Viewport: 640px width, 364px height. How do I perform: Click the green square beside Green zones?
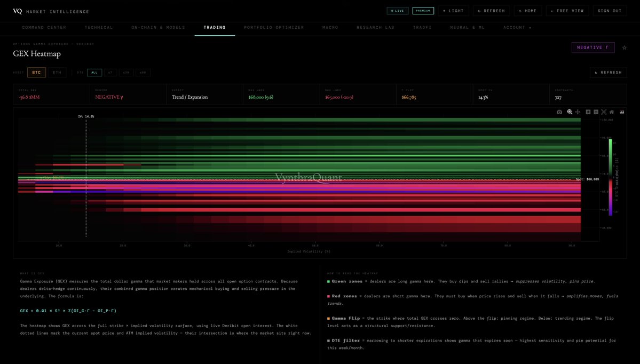(x=329, y=282)
